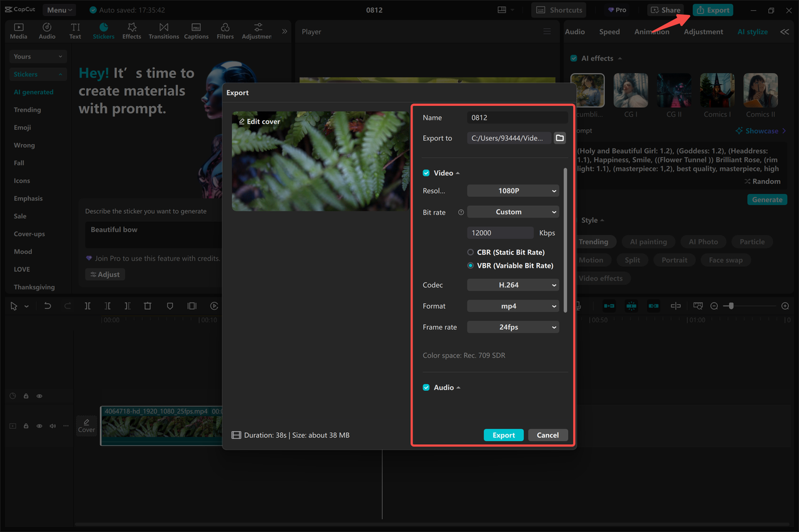The image size is (799, 532).
Task: Open the Resolution dropdown showing 1080P
Action: 512,190
